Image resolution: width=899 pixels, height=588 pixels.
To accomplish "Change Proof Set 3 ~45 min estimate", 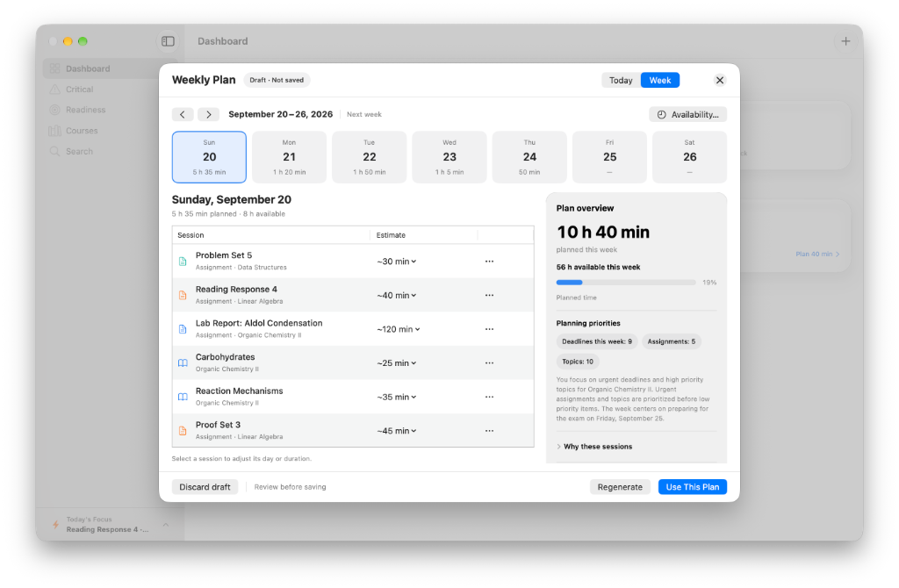I will pyautogui.click(x=397, y=430).
